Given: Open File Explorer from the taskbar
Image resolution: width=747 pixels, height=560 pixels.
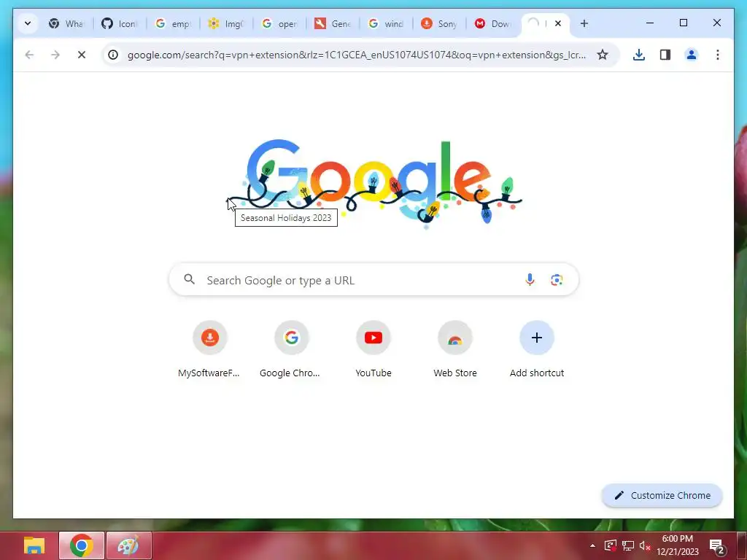Looking at the screenshot, I should pyautogui.click(x=34, y=545).
